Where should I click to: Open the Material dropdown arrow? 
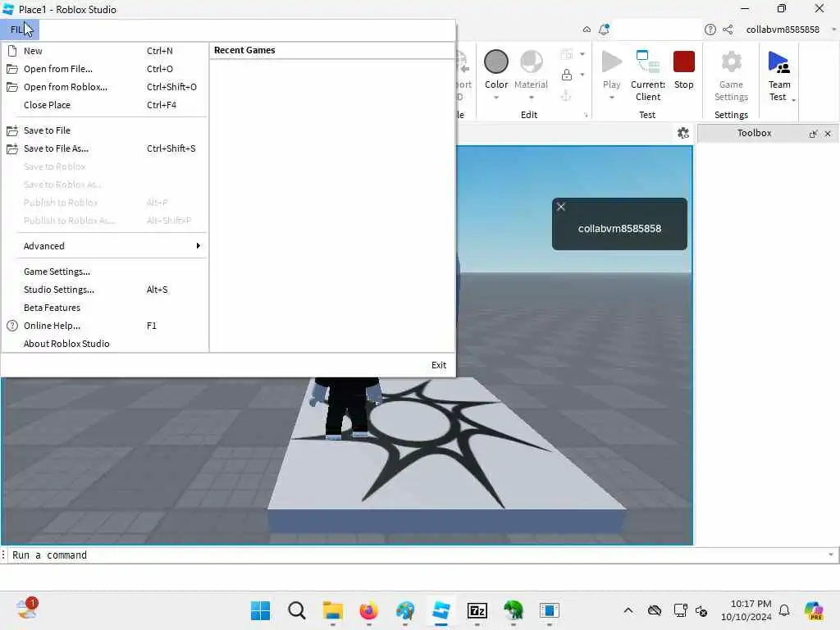[x=532, y=98]
